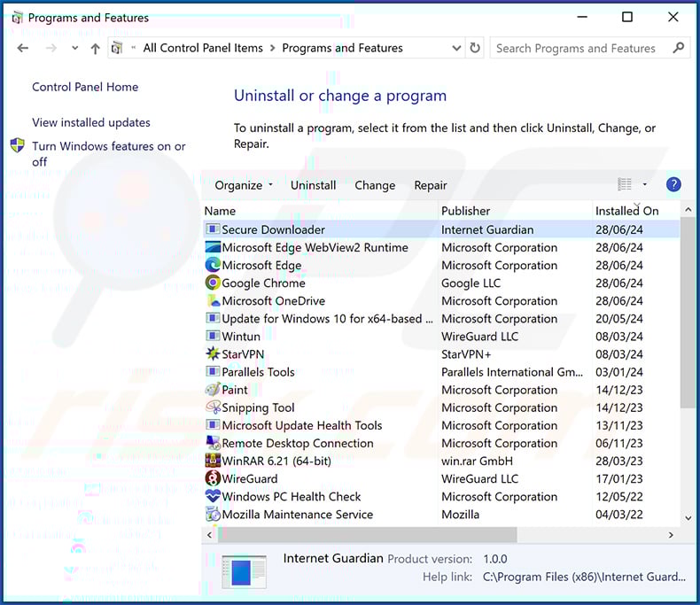Click the Internet Guardian details pane thumbnail
The width and height of the screenshot is (700, 605).
244,571
